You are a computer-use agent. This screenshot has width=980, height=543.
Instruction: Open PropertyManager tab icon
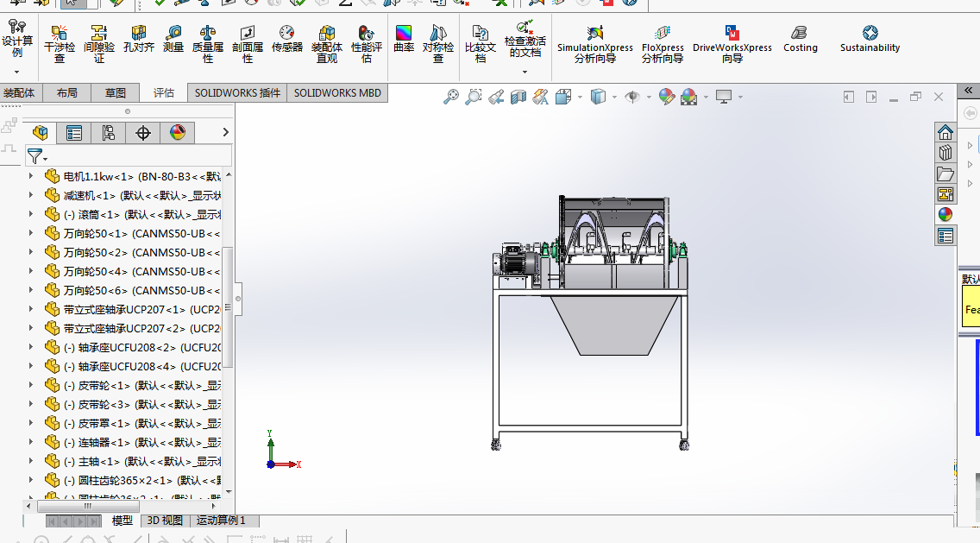tap(73, 133)
